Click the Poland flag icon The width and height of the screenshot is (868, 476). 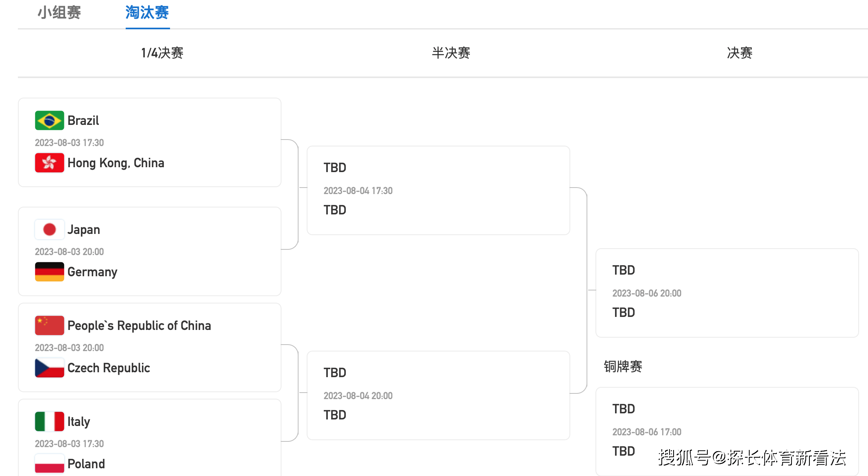49,464
